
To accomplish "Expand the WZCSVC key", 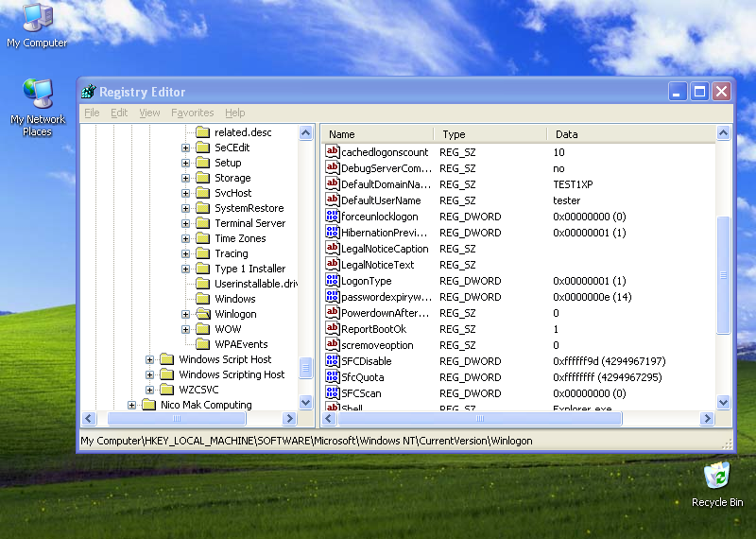I will point(150,390).
